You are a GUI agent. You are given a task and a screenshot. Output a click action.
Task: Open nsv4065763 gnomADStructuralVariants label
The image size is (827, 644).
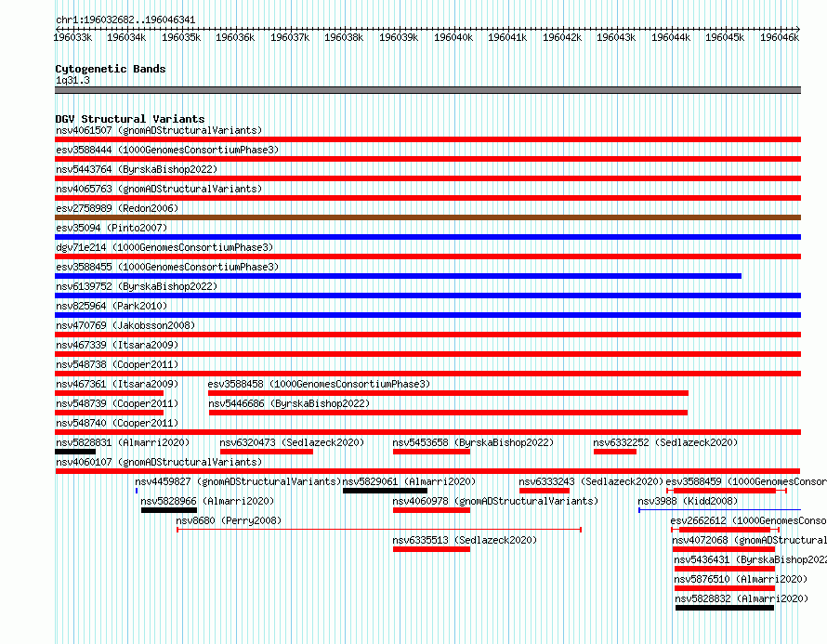point(159,189)
